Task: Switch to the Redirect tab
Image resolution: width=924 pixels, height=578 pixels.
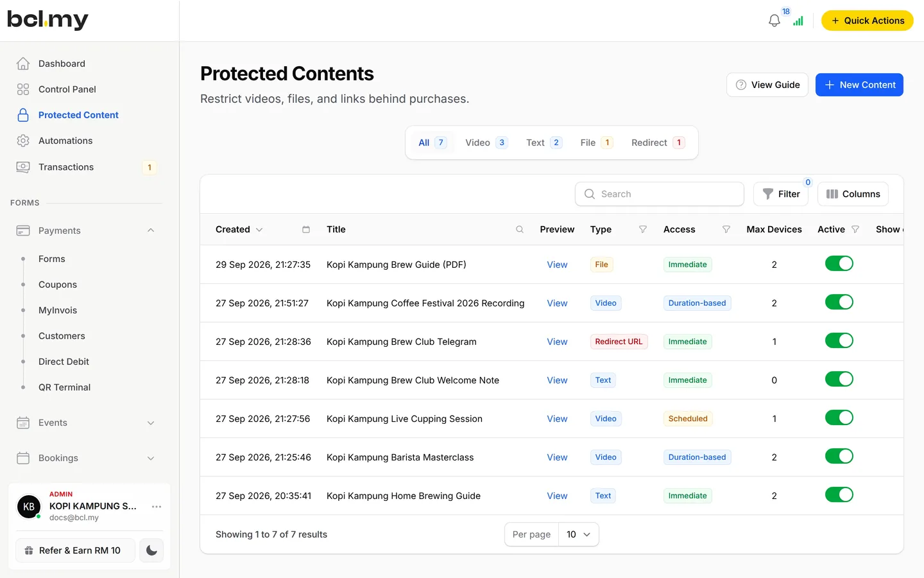Action: tap(658, 143)
